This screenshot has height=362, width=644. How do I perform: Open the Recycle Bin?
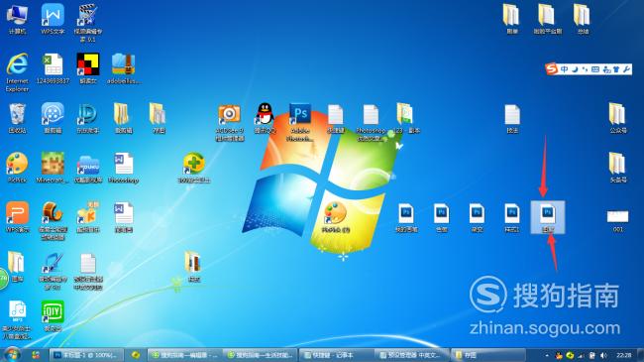(17, 118)
